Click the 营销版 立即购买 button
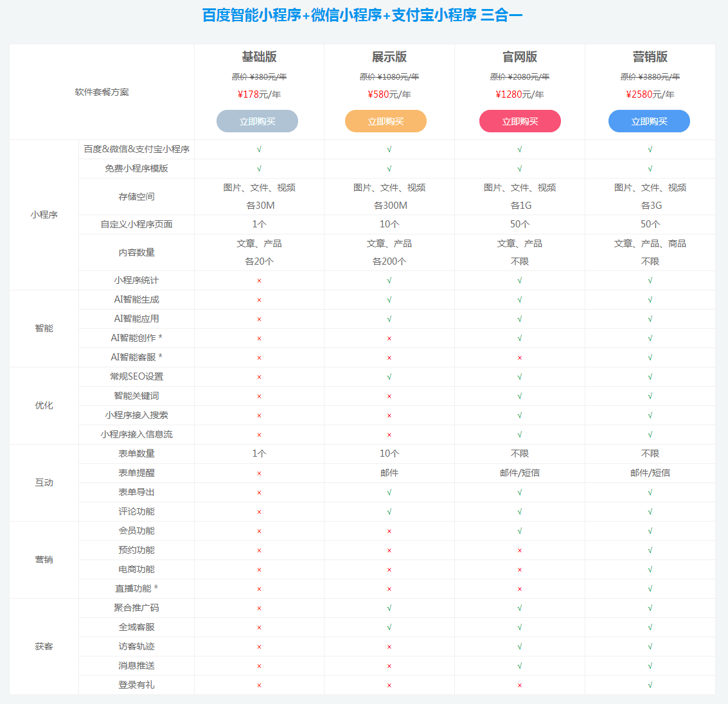Image resolution: width=728 pixels, height=704 pixels. pos(649,121)
